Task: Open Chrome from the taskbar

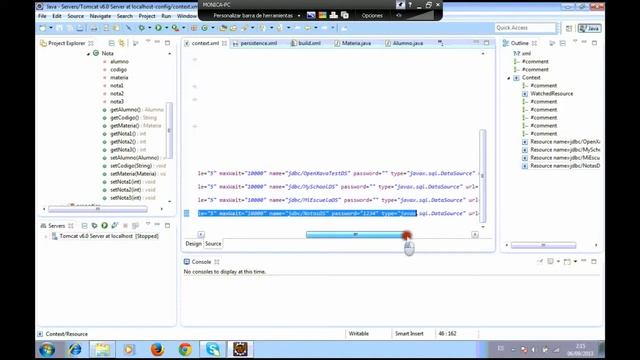Action: point(185,349)
